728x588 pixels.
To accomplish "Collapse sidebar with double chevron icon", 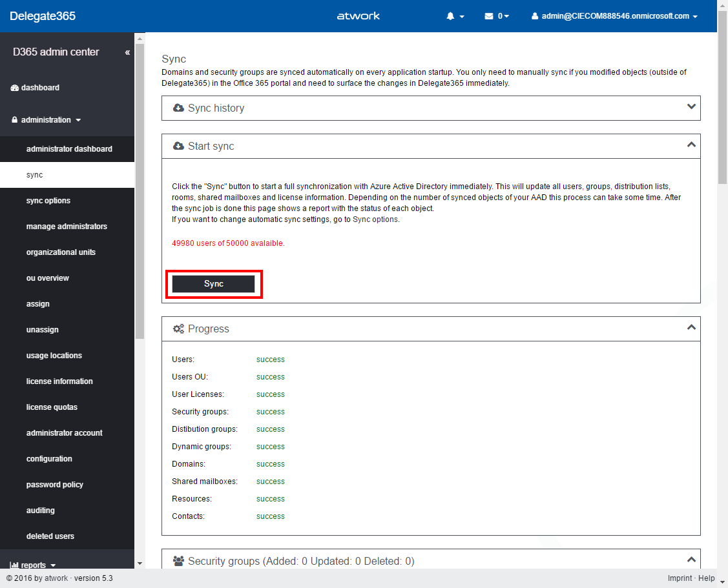I will coord(127,52).
